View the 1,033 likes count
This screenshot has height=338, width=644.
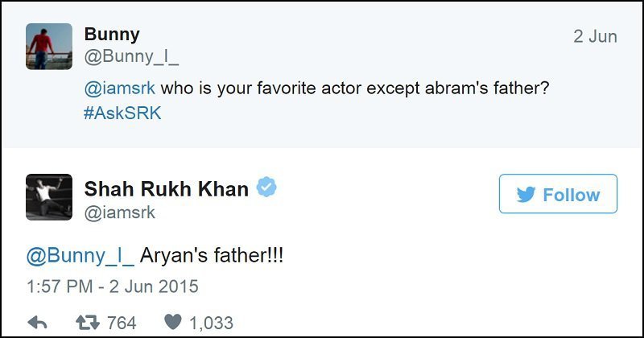coord(211,324)
